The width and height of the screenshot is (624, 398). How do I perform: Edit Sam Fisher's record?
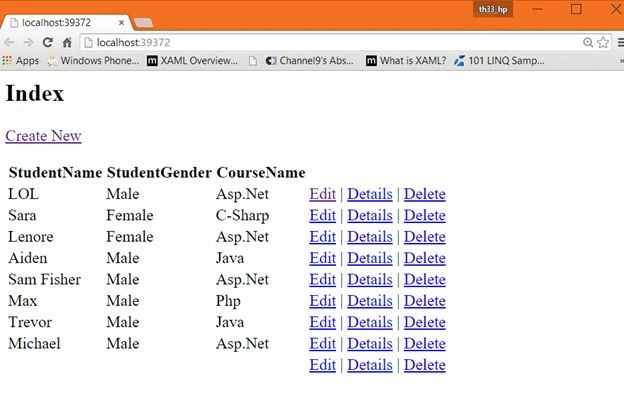tap(322, 280)
